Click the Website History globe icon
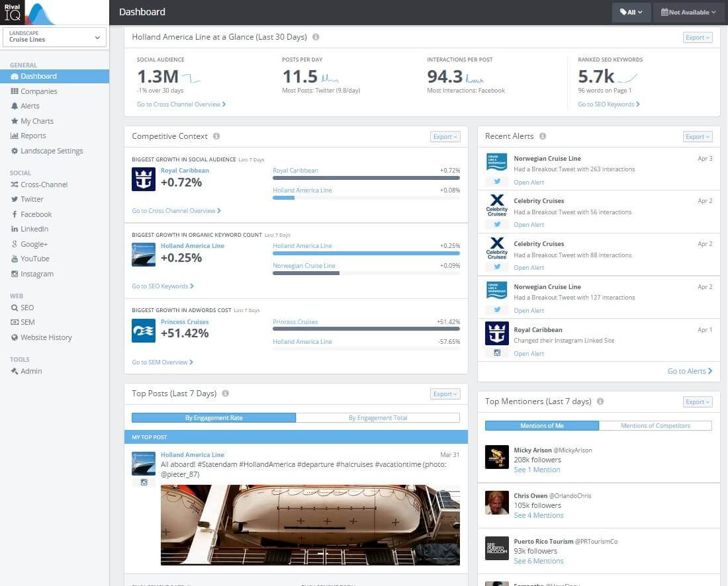 pos(15,337)
